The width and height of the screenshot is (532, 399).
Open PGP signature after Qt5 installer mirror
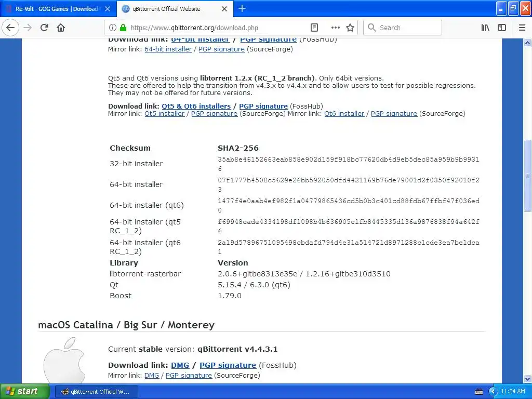click(214, 114)
